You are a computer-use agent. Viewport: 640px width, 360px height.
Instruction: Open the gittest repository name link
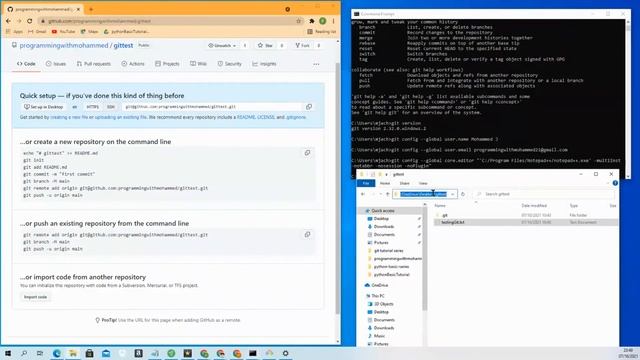click(x=123, y=45)
